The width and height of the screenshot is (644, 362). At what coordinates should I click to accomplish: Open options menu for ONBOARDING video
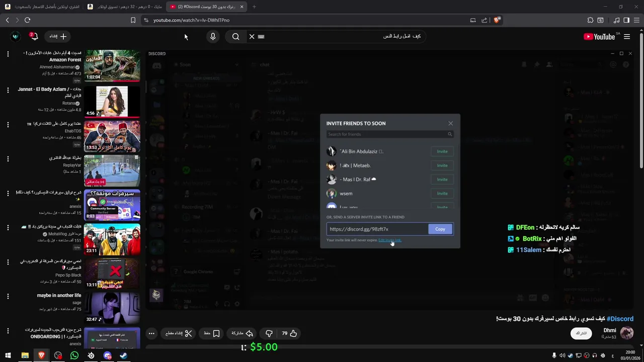8,331
